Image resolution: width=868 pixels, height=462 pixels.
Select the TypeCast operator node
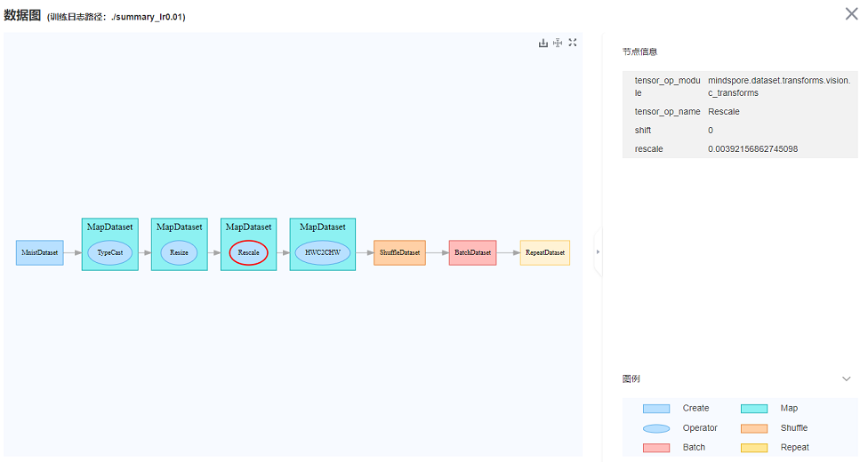[110, 252]
